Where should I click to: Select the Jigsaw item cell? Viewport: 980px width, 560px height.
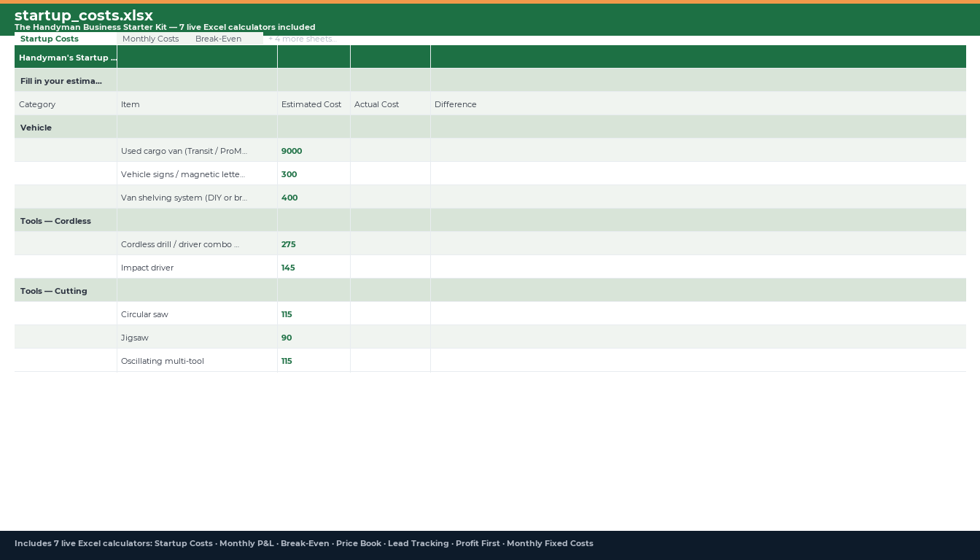click(197, 337)
